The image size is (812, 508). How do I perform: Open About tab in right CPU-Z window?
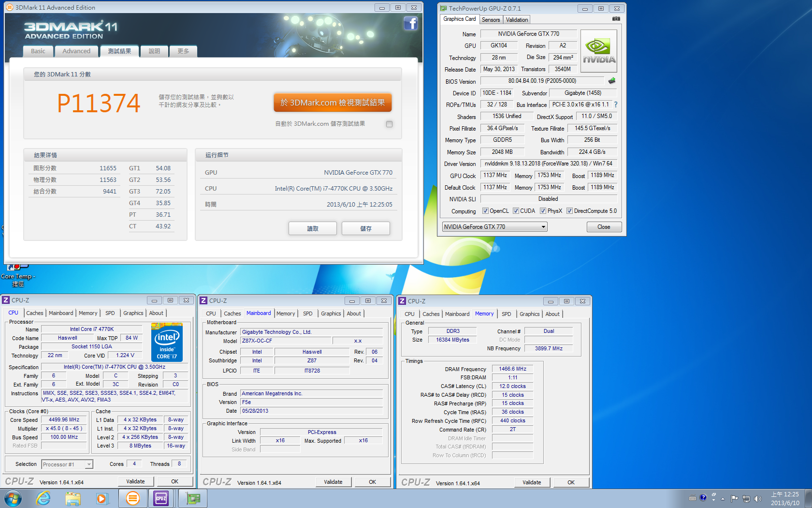pos(552,314)
